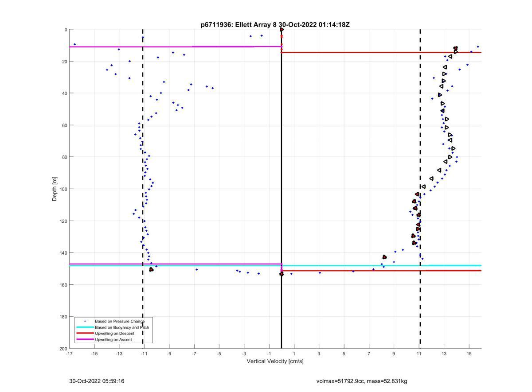Select the 'Depth [m]' y-axis label
The image size is (532, 392).
click(x=55, y=189)
